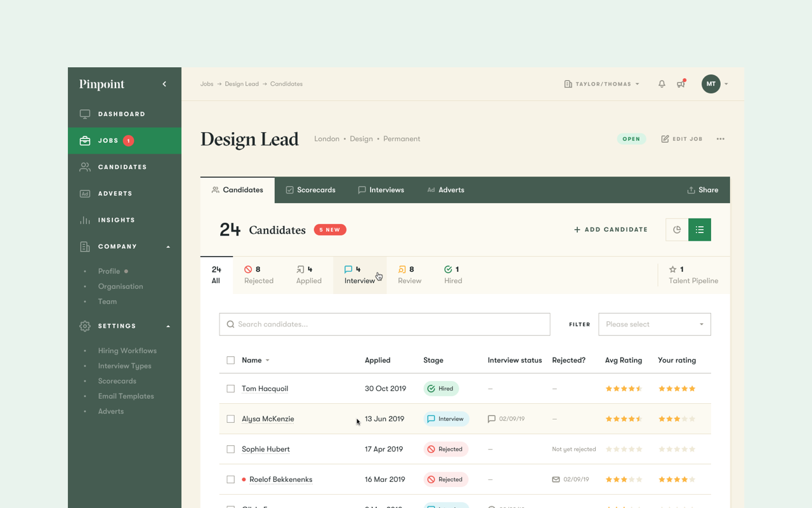
Task: Open Adverts under Settings
Action: tap(110, 411)
